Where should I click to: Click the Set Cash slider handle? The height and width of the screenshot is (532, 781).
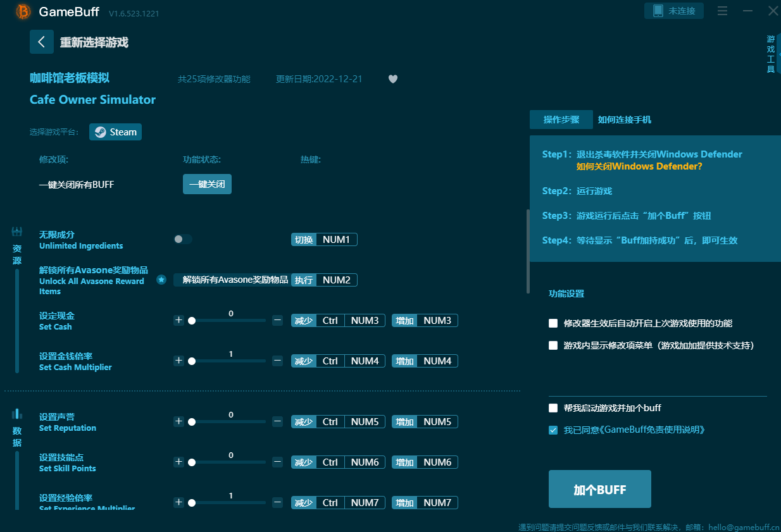pyautogui.click(x=192, y=321)
